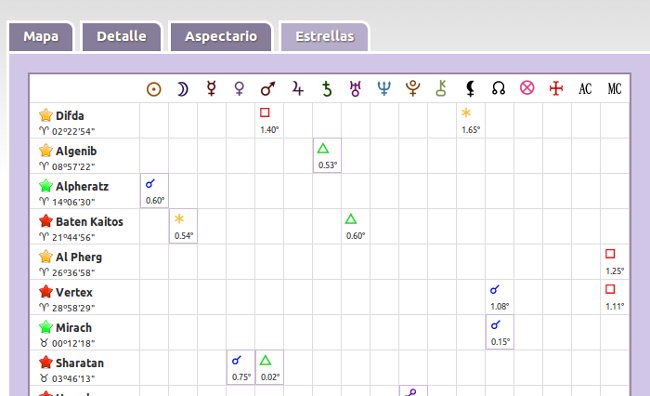Click Sharatan conjunction Venus 0.75° cell

[x=241, y=368]
